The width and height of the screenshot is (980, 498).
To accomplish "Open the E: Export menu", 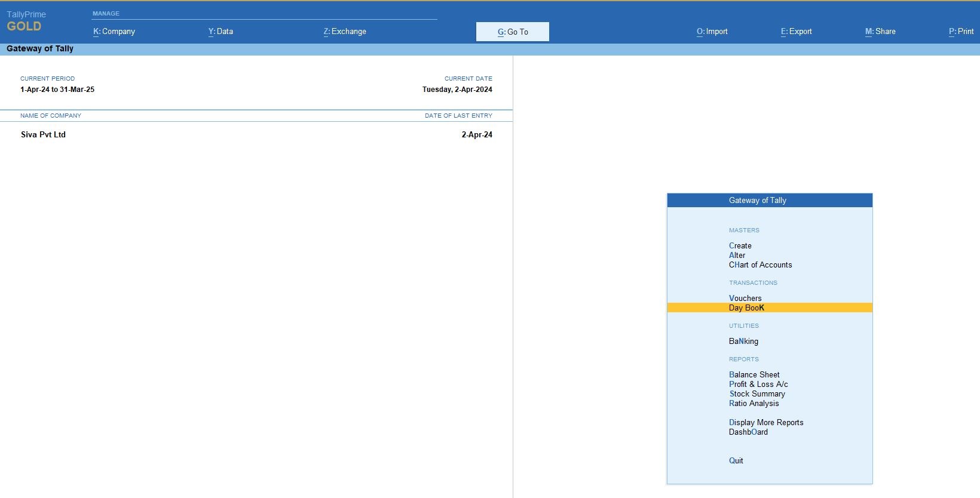I will pyautogui.click(x=796, y=32).
